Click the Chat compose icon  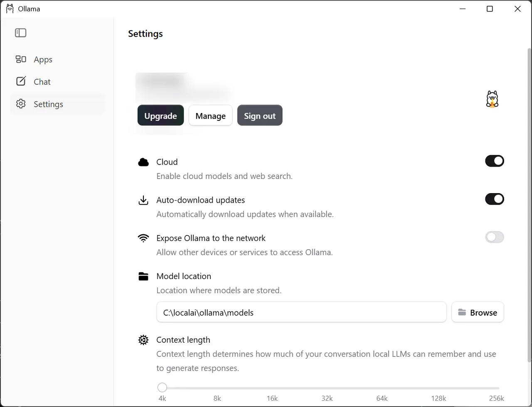click(x=21, y=81)
